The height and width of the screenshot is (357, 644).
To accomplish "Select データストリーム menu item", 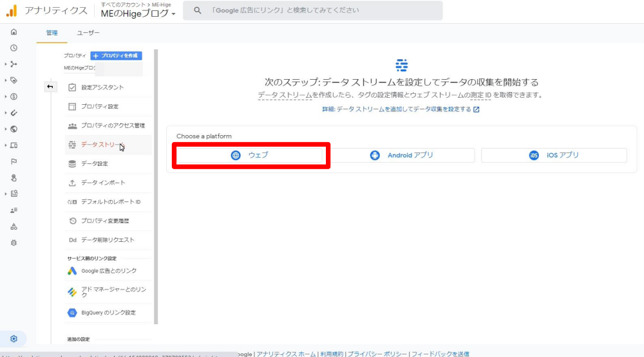I will pos(108,145).
